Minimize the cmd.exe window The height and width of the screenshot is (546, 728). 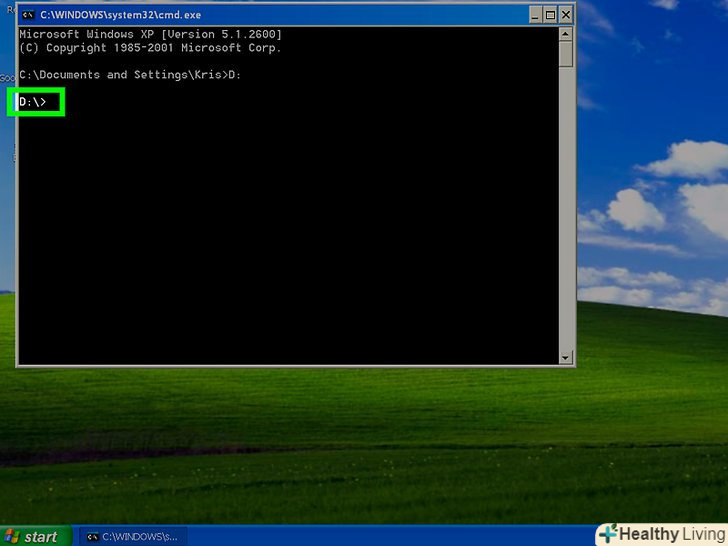[x=535, y=15]
